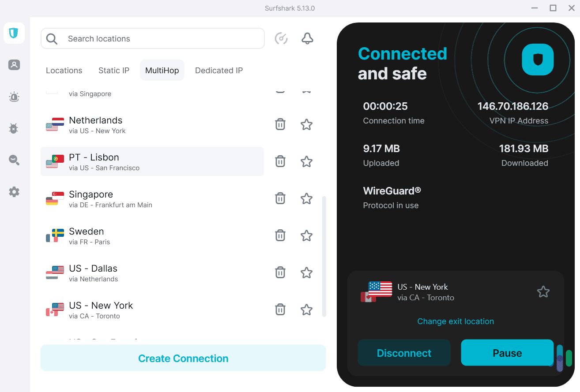580x392 pixels.
Task: Open the Dedicated IP tab
Action: 219,70
